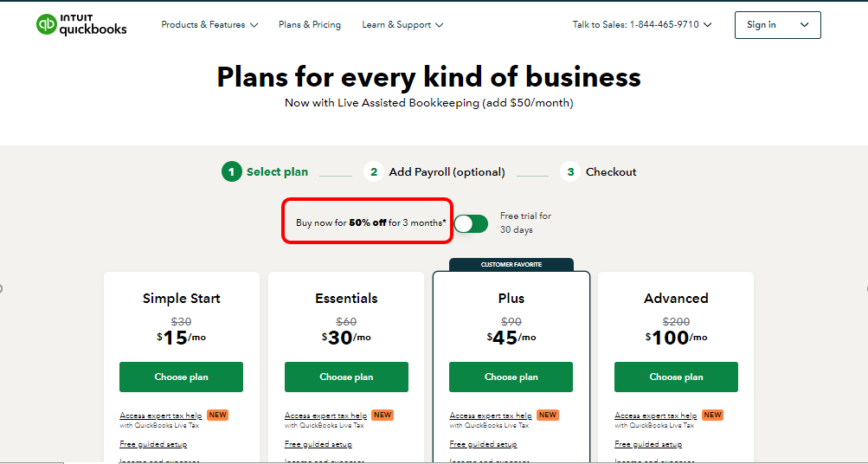Viewport: 868px width, 464px height.
Task: Click the Buy now for 50% off label
Action: click(371, 223)
